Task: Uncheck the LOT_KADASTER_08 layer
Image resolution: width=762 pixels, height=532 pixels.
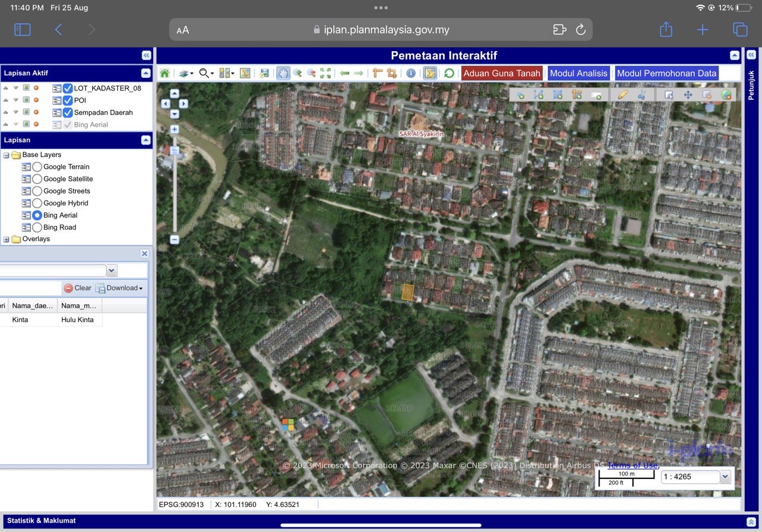Action: pos(68,88)
